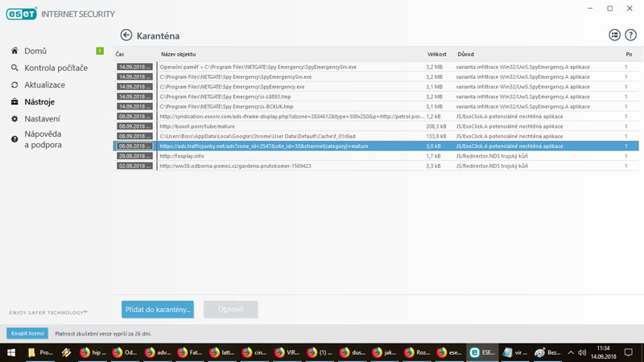Open Nastavení in the sidebar
Screen dimensions: 644x362
tap(42, 118)
